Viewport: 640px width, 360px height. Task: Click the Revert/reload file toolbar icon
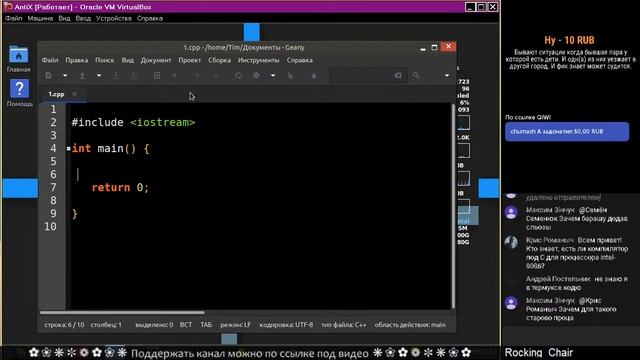pyautogui.click(x=157, y=76)
